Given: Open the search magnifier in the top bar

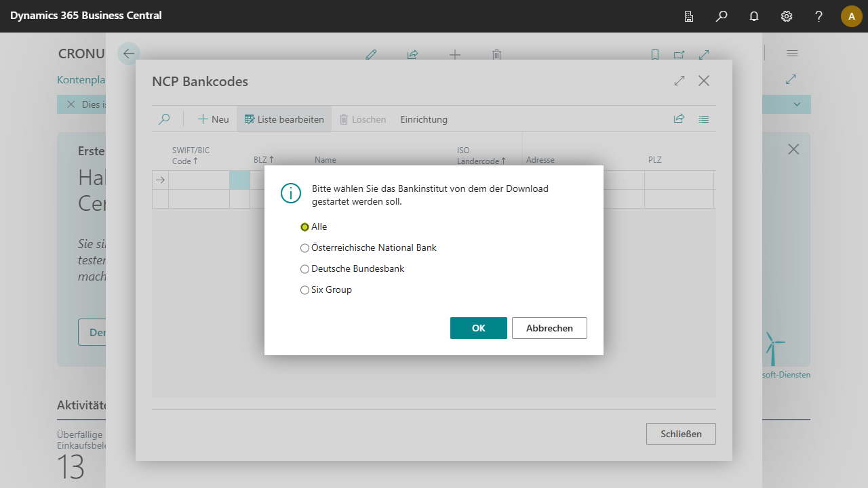Looking at the screenshot, I should (x=722, y=16).
